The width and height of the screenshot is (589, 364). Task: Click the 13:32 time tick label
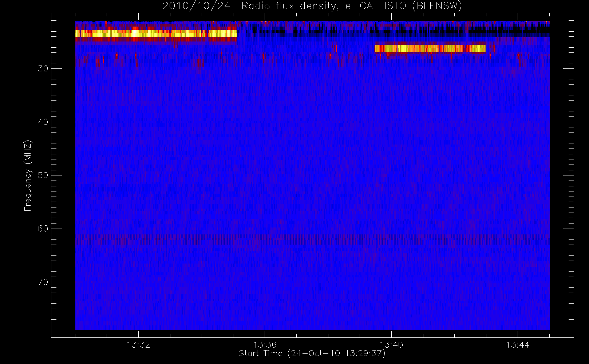[x=138, y=345]
